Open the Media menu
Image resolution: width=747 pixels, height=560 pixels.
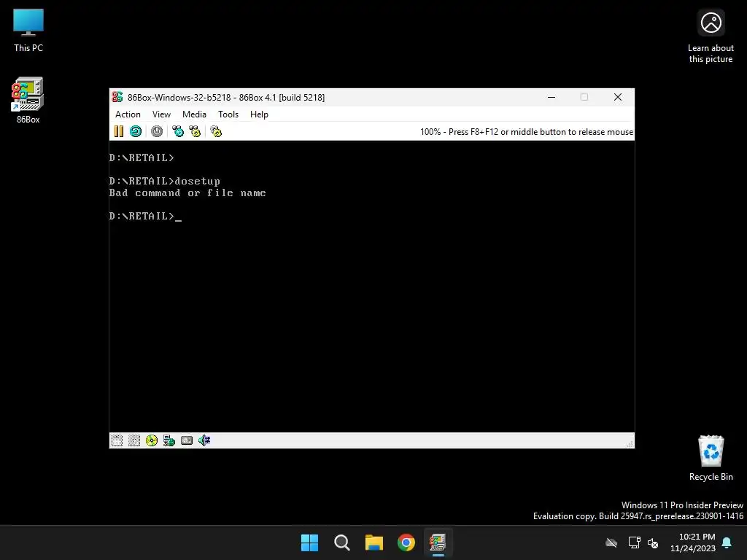point(194,114)
